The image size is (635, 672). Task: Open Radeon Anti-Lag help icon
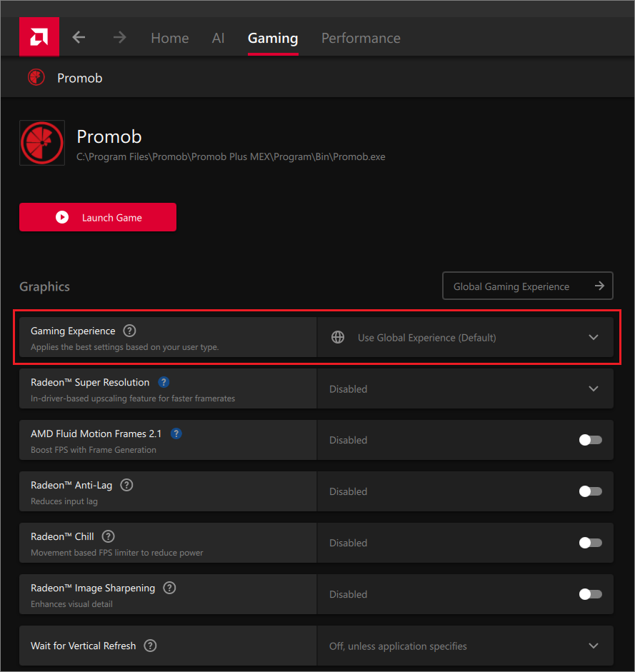[126, 485]
